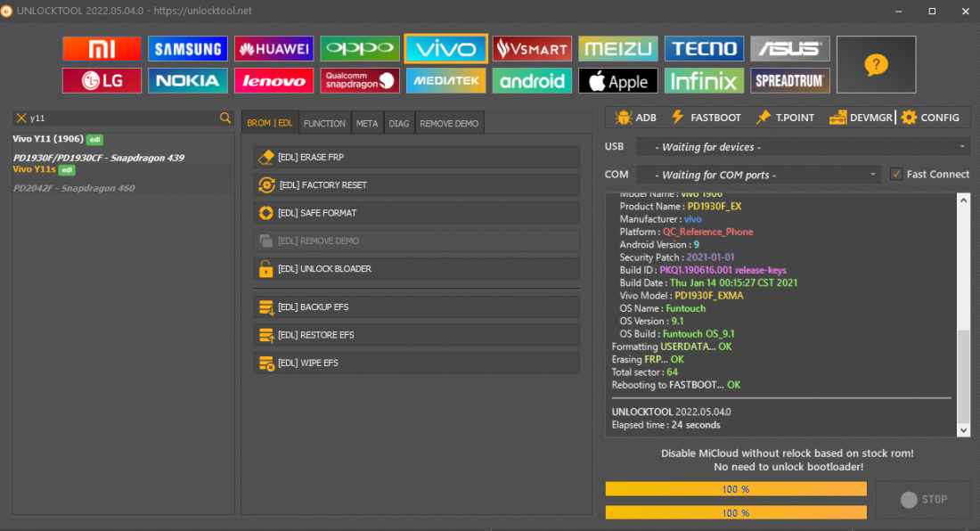980x531 pixels.
Task: Select the Tecno brand logo
Action: (704, 49)
